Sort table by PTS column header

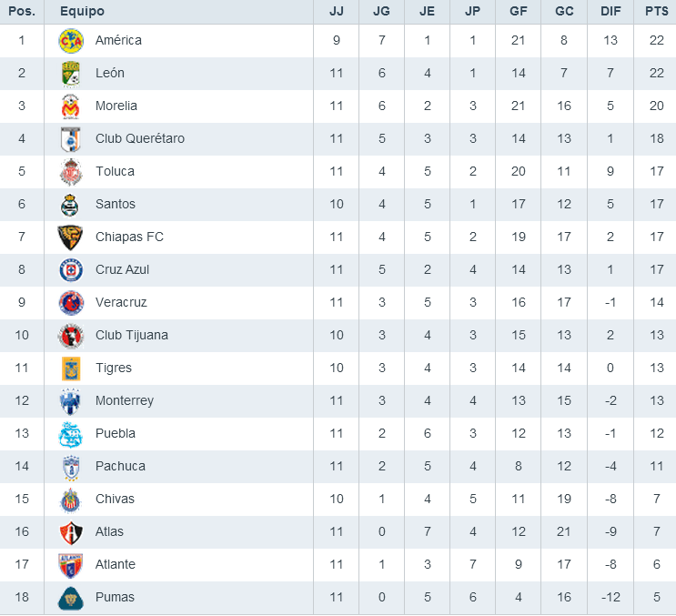click(x=655, y=11)
